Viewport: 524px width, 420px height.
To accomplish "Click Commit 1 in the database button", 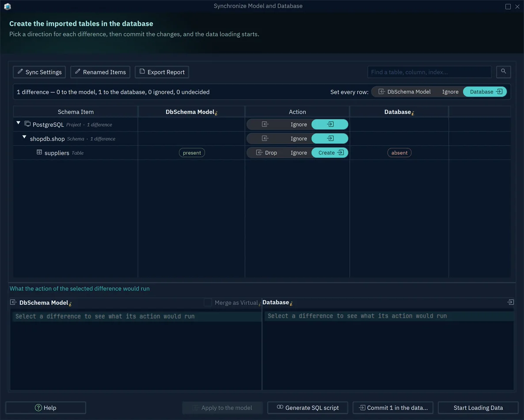I will tap(393, 408).
